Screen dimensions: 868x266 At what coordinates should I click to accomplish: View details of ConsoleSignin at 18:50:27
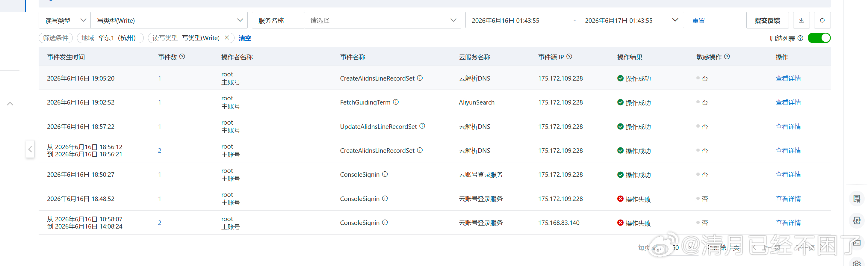[x=788, y=174]
